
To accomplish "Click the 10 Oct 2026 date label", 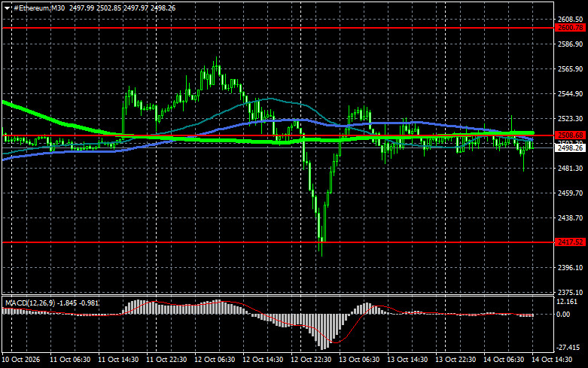I will tap(20, 360).
